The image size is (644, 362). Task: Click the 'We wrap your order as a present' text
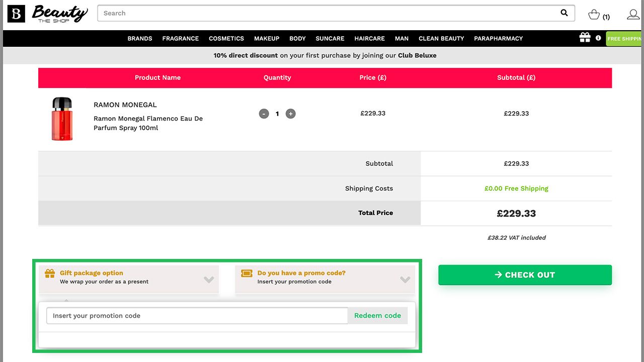pyautogui.click(x=104, y=282)
